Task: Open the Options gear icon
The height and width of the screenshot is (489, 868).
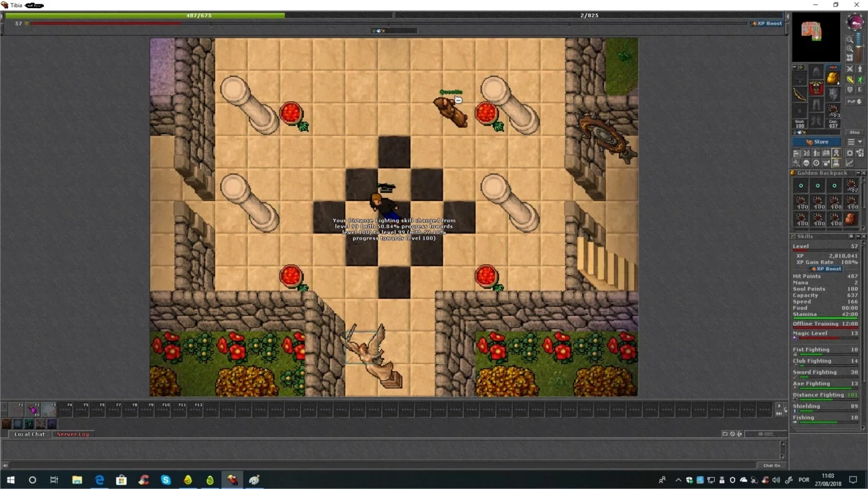Action: click(x=850, y=153)
